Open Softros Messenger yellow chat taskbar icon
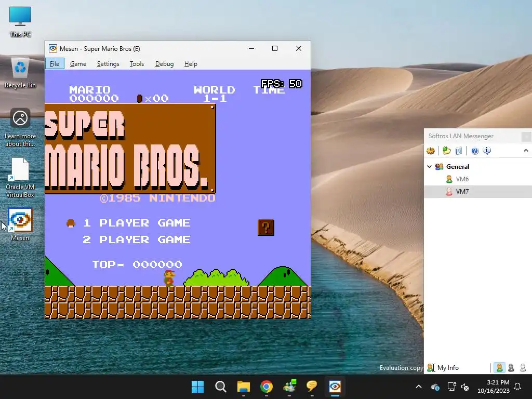This screenshot has width=532, height=399. click(312, 387)
